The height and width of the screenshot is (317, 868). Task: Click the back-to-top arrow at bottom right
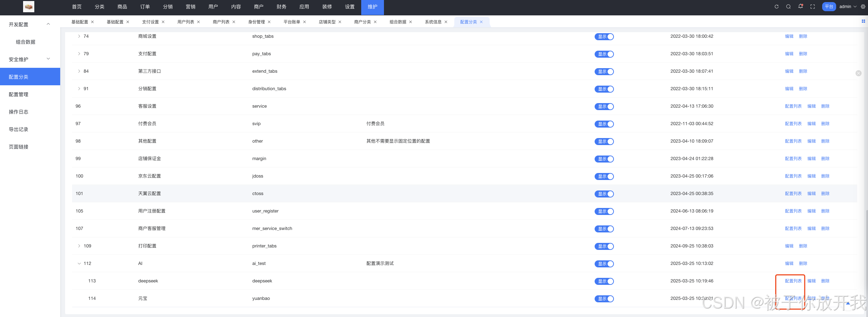pyautogui.click(x=847, y=303)
